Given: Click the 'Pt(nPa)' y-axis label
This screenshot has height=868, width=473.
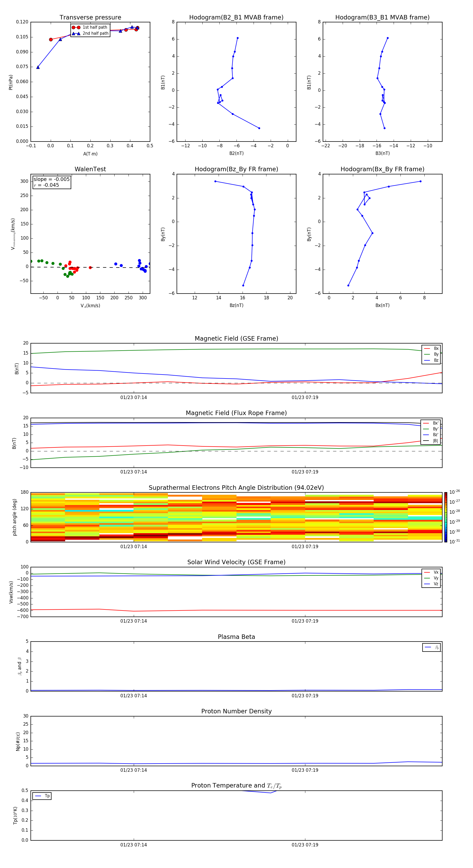Looking at the screenshot, I should (x=11, y=82).
